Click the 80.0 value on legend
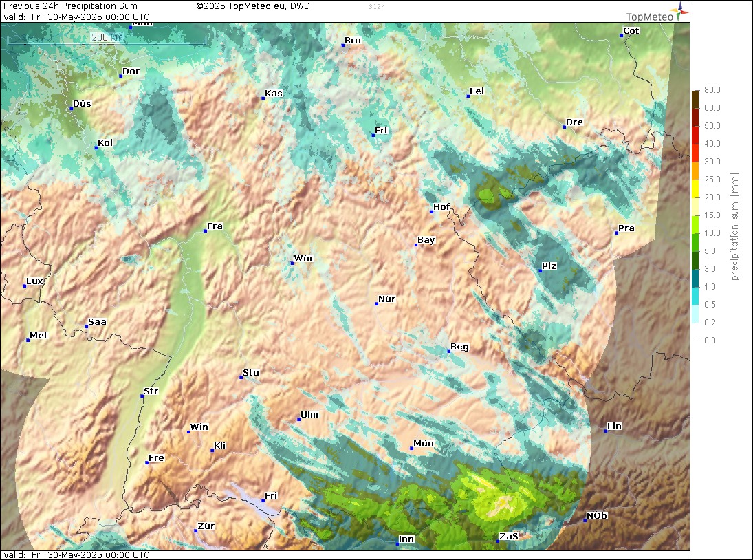The height and width of the screenshot is (560, 753). click(x=712, y=90)
